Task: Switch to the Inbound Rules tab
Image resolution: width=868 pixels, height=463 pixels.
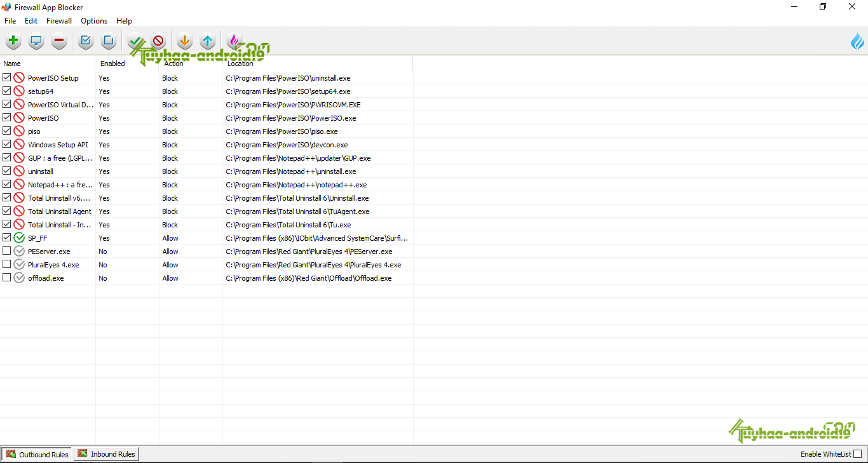Action: 106,454
